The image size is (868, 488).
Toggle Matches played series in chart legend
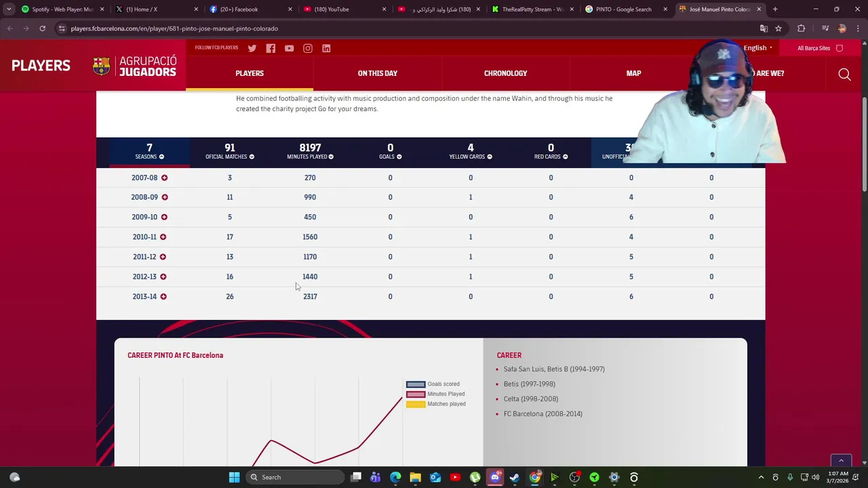pos(435,404)
